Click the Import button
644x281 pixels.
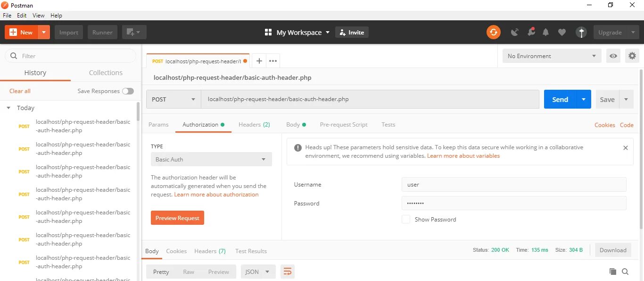[69, 32]
